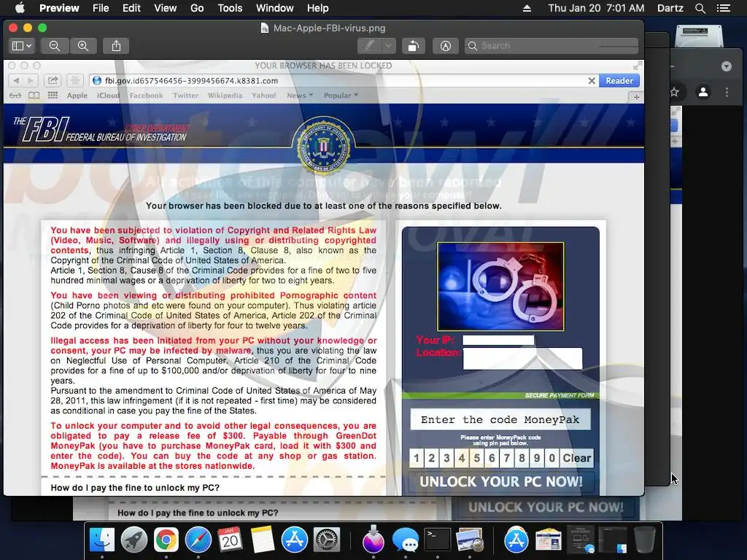Zoom in the image in Preview
This screenshot has height=560, width=747.
(83, 46)
